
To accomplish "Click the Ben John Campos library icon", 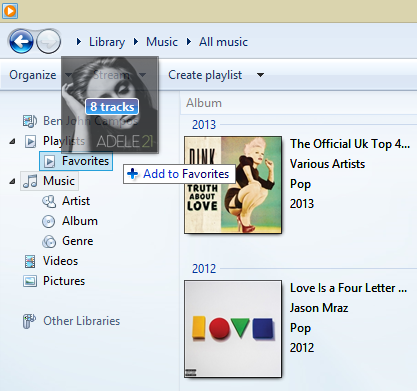I will pos(30,121).
